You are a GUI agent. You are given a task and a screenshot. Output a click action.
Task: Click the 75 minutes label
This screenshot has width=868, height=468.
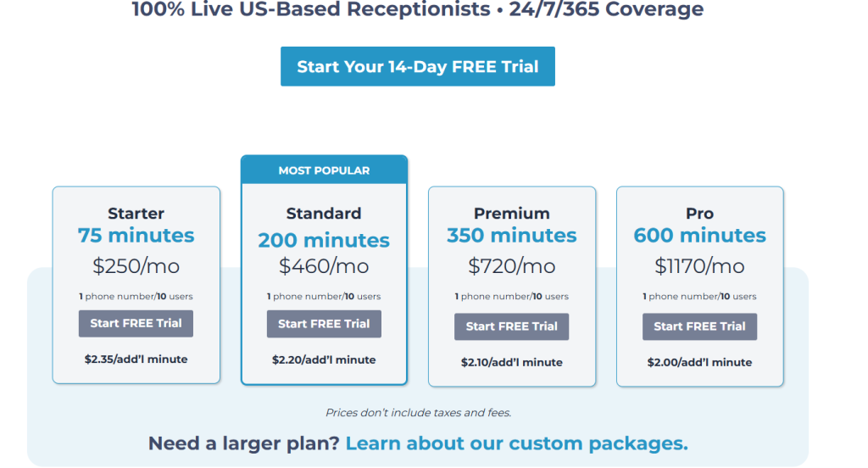point(136,236)
